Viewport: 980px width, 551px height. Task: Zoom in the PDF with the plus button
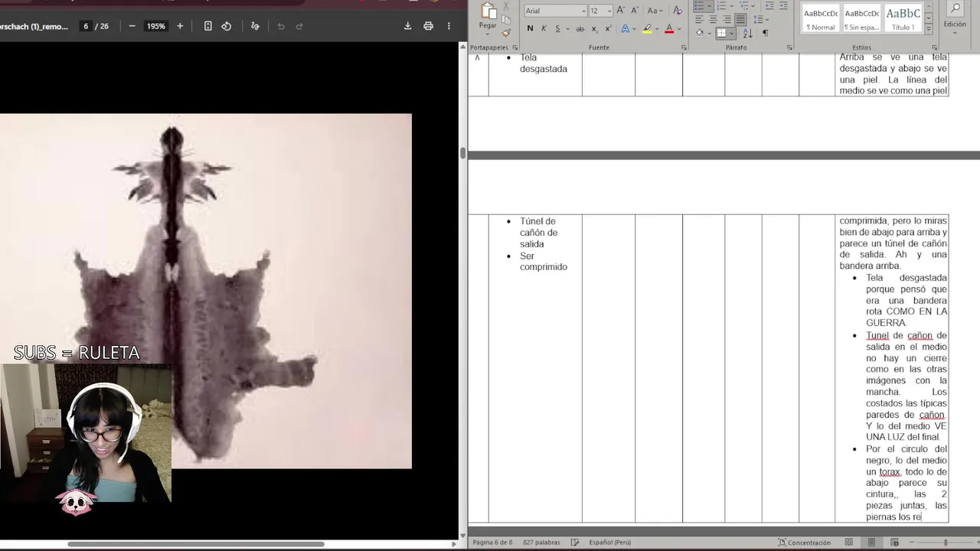[180, 26]
